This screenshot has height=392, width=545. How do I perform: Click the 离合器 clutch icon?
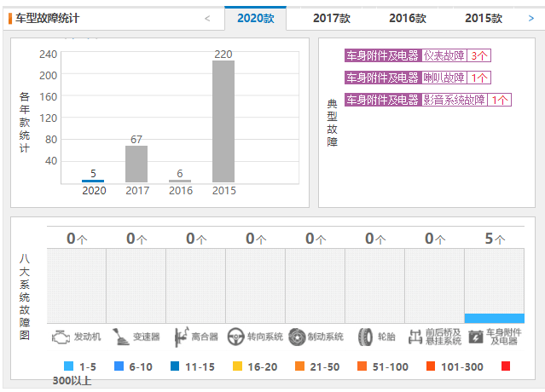coord(181,337)
